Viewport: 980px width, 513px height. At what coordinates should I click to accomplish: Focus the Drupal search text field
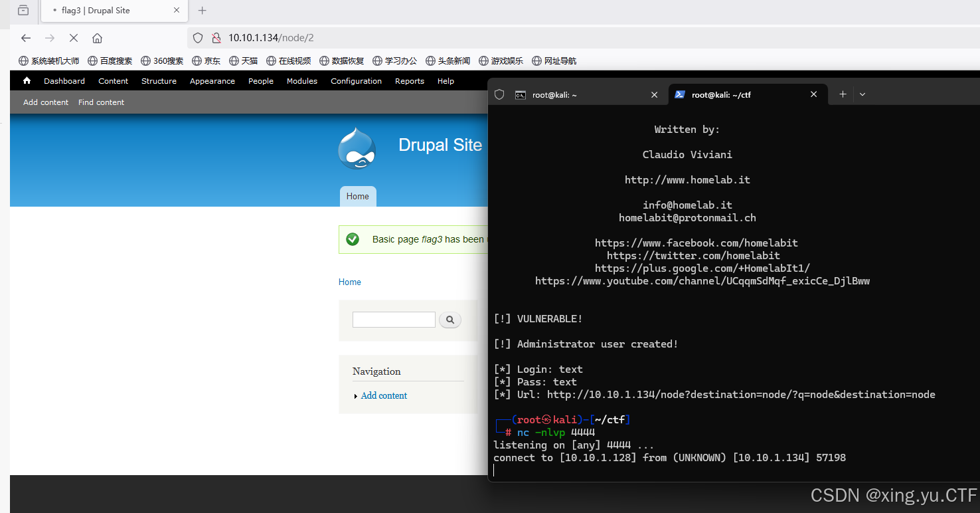(394, 320)
